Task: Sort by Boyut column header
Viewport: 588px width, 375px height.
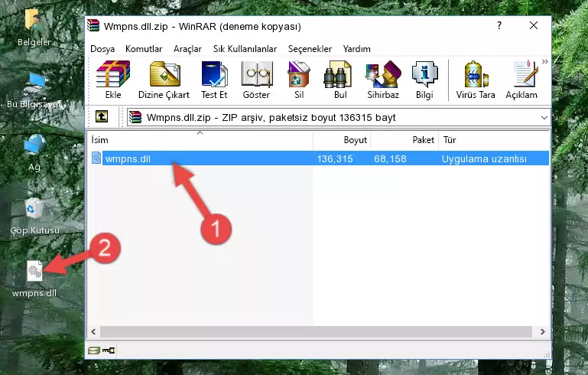Action: [342, 140]
